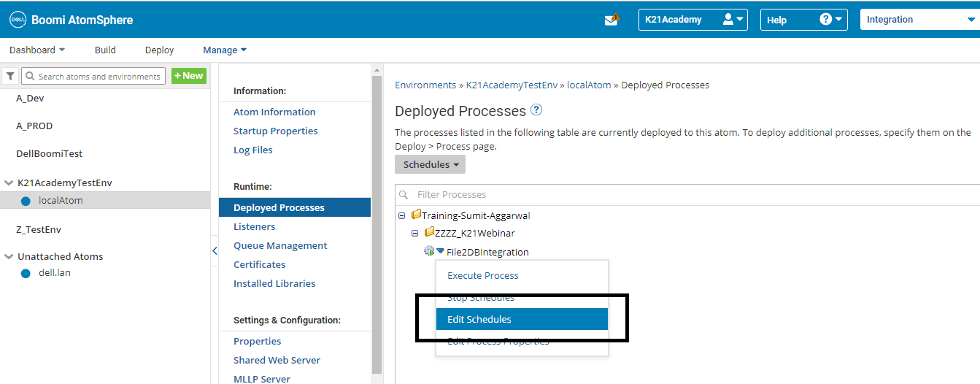This screenshot has height=384, width=980.
Task: Select the DellBoomiTest environment
Action: (49, 153)
